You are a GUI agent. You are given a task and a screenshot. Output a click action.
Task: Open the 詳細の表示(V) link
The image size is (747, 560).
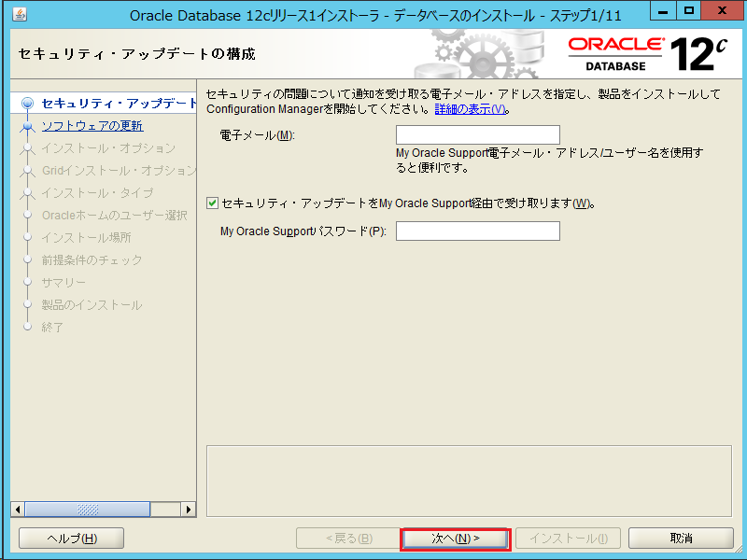coord(471,109)
